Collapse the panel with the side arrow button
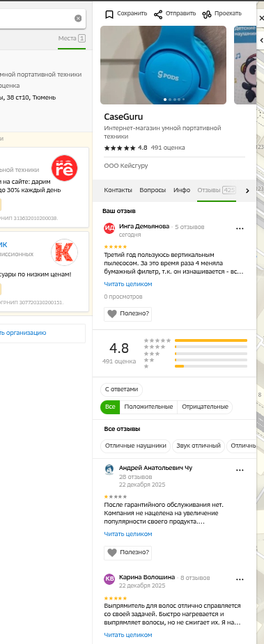264x644 pixels. 261,40
